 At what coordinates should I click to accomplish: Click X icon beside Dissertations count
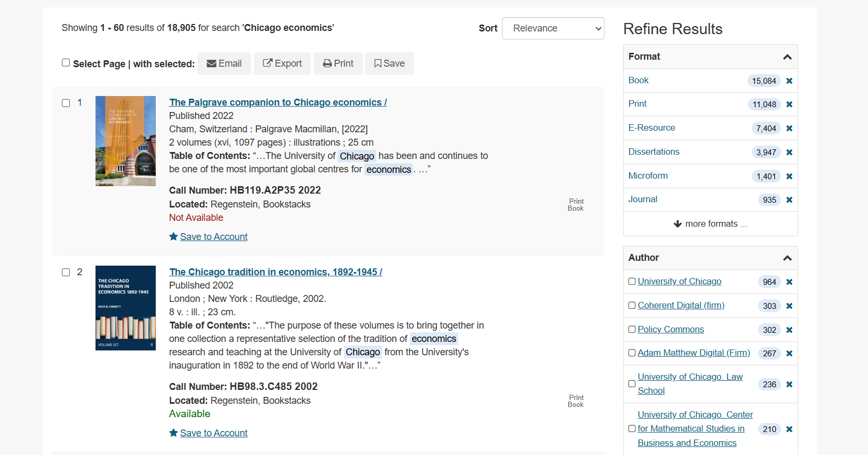[789, 153]
